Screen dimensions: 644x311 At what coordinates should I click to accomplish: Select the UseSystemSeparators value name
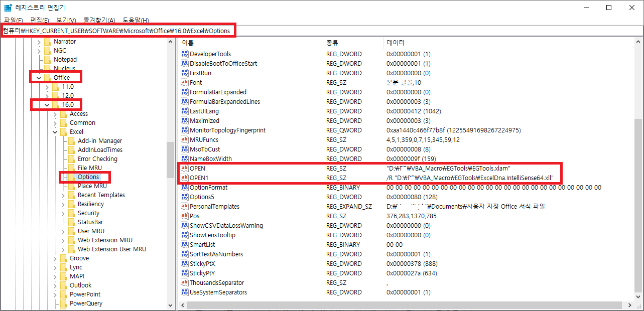(x=218, y=292)
